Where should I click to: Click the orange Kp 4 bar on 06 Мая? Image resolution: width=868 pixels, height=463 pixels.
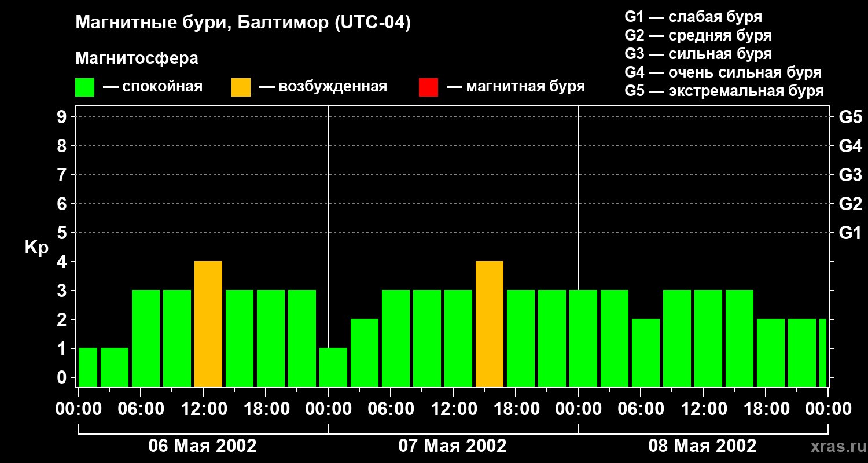(x=208, y=324)
